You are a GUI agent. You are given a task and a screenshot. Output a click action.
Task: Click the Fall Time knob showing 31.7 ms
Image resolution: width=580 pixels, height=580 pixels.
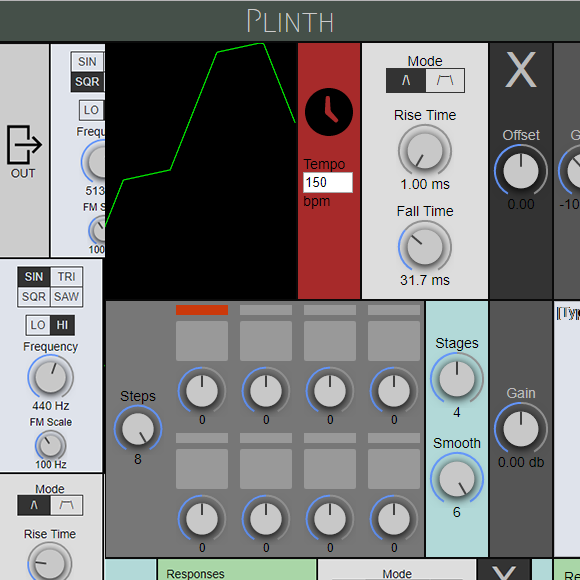(x=425, y=247)
